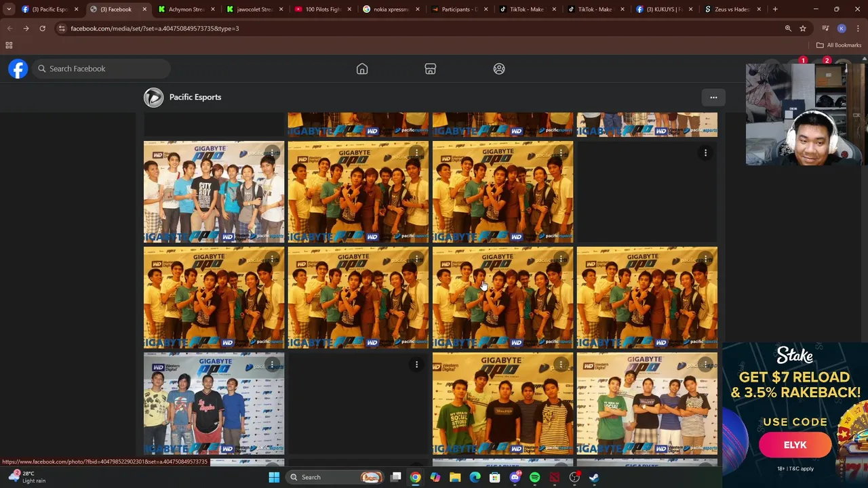Open File Explorer from the taskbar
The height and width of the screenshot is (488, 868).
455,477
